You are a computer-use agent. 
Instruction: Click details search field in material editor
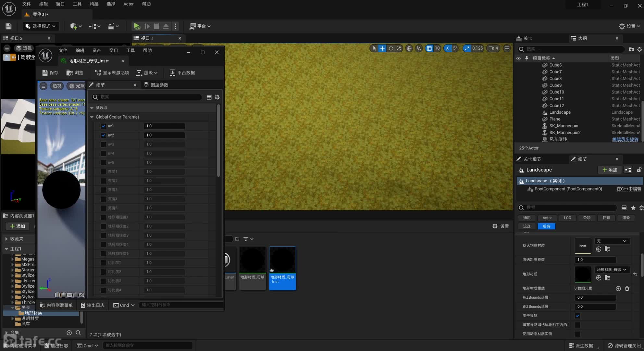[146, 97]
